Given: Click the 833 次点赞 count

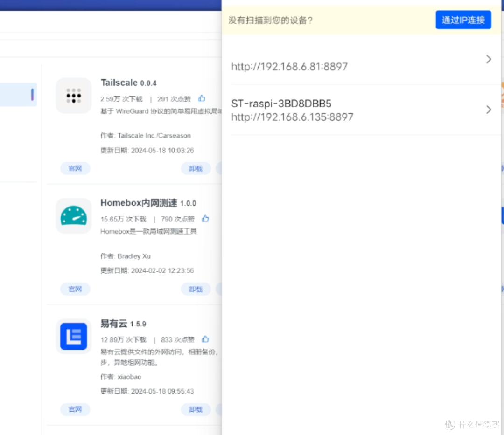Looking at the screenshot, I should (177, 339).
